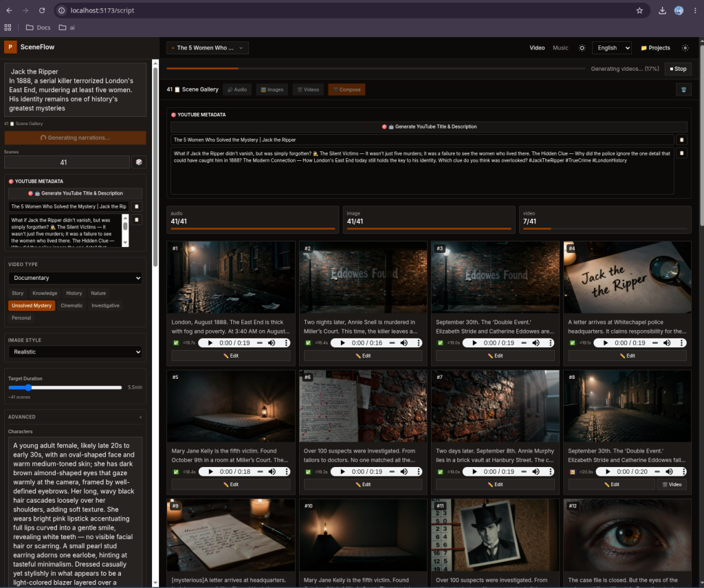This screenshot has height=588, width=704.
Task: Open the project selector 'The 5 Women Who ...'
Action: pyautogui.click(x=208, y=47)
